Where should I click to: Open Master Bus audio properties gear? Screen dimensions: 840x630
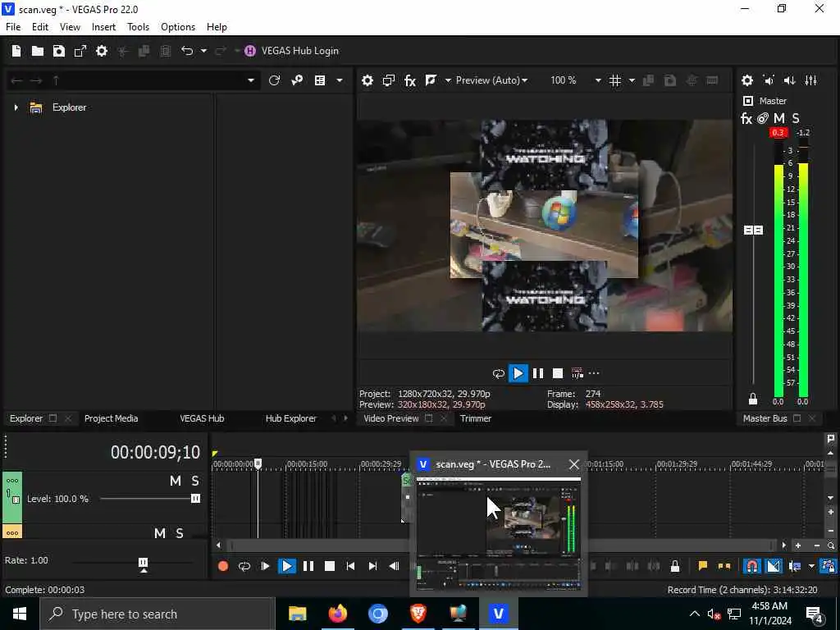pos(746,80)
